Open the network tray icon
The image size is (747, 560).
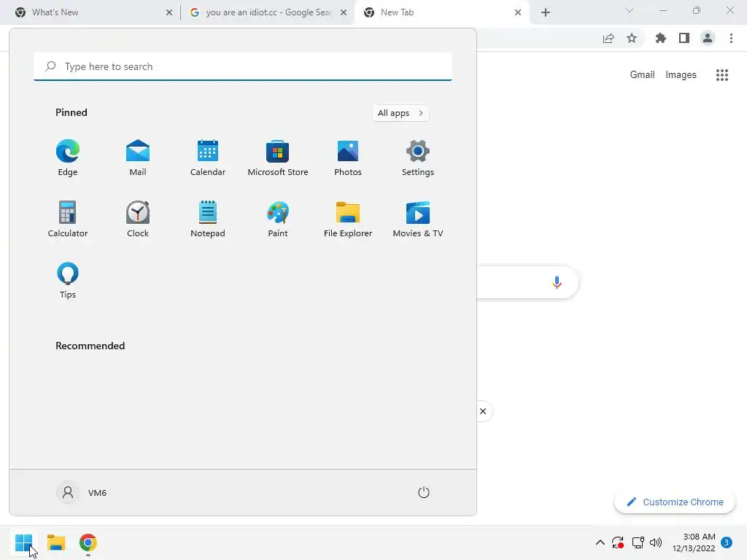coord(638,542)
